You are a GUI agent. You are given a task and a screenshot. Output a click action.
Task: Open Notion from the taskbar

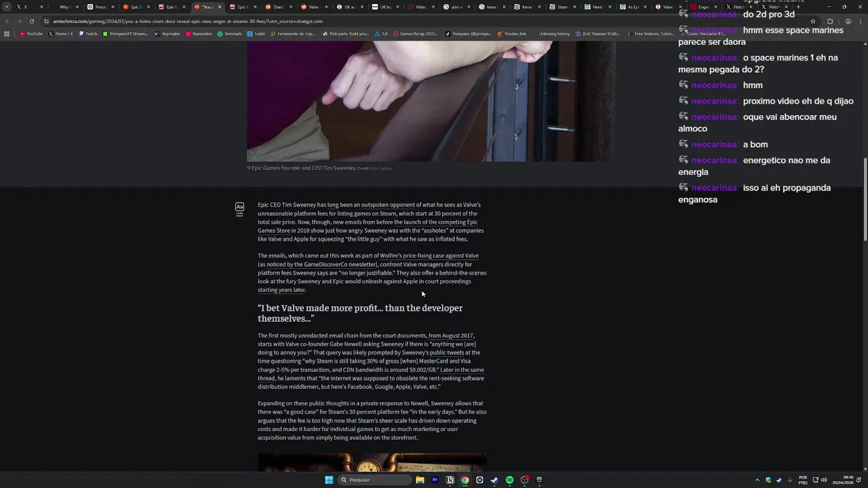point(450,480)
